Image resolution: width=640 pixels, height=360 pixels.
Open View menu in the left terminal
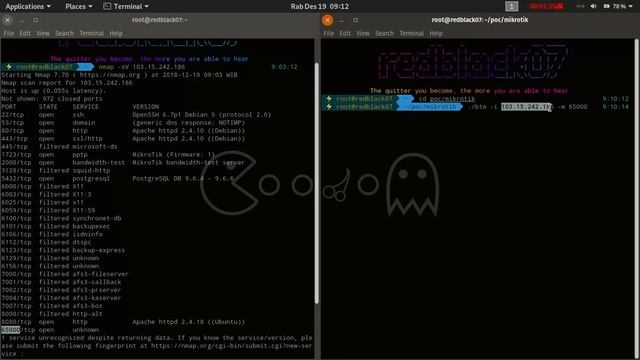pos(42,33)
